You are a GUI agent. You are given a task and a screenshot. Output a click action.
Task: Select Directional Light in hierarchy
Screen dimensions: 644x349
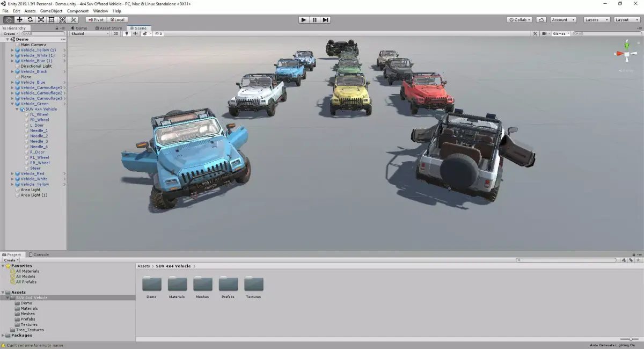[x=36, y=66]
